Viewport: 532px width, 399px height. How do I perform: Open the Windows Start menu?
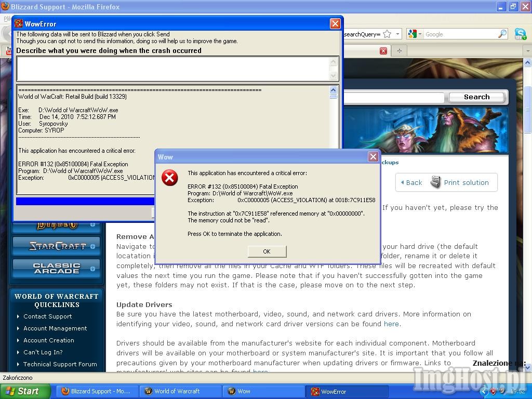(25, 391)
